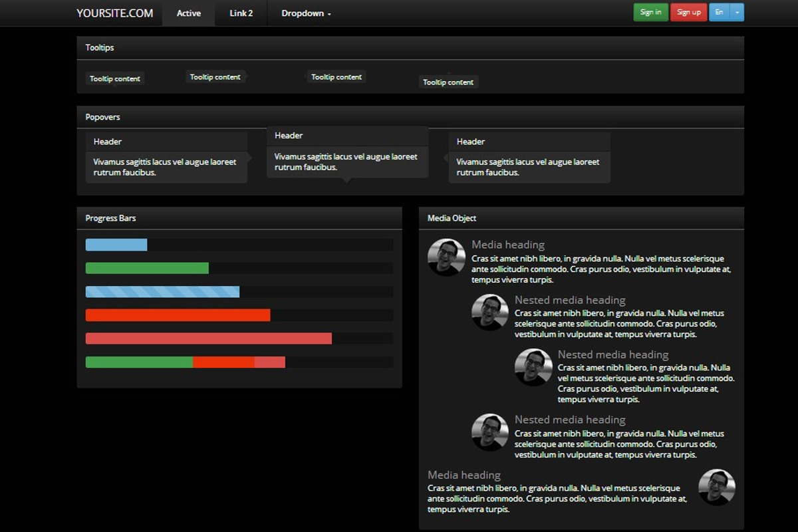The image size is (798, 532).
Task: Click the blue En language button
Action: [x=719, y=12]
